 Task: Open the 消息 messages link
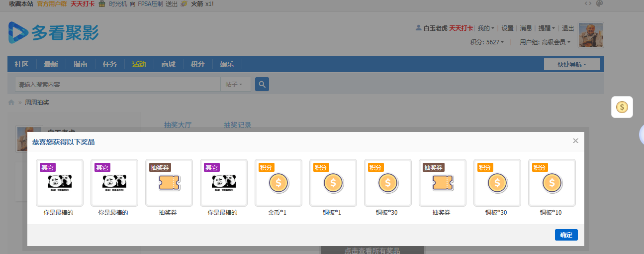pos(526,28)
